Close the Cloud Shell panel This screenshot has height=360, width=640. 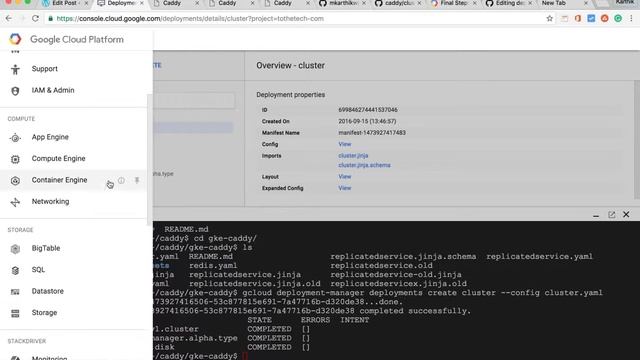pyautogui.click(x=626, y=214)
